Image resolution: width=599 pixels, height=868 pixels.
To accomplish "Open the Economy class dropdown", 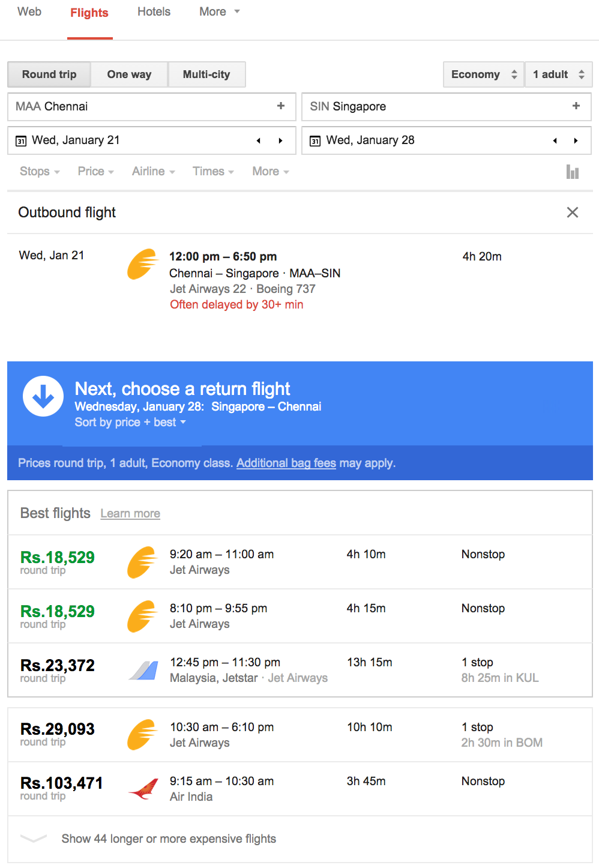I will click(x=483, y=74).
